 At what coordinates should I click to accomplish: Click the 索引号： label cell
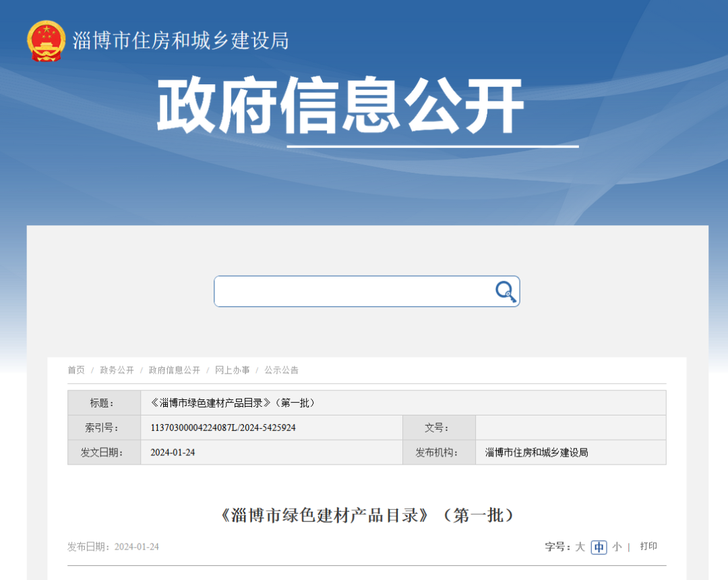point(104,428)
